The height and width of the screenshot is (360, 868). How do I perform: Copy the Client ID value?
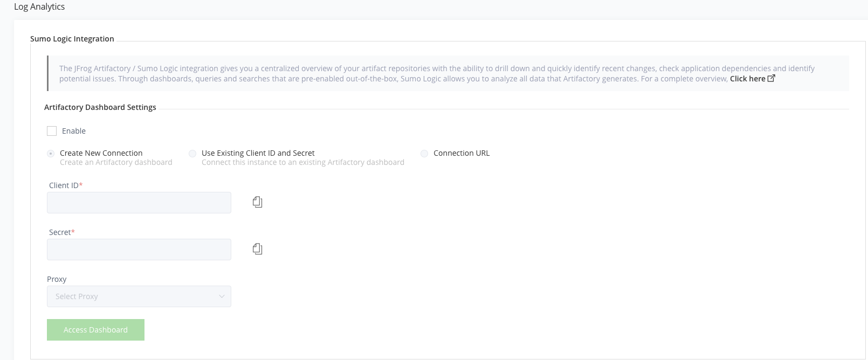(x=258, y=202)
